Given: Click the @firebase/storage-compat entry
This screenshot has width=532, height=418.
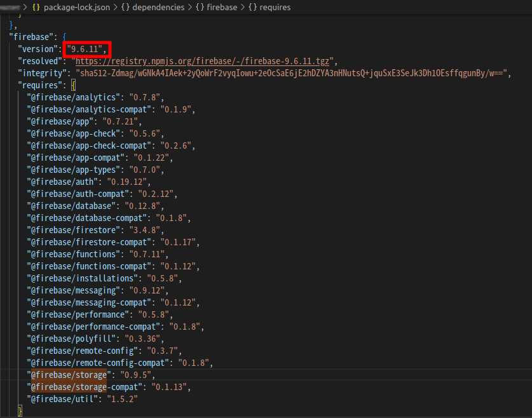Looking at the screenshot, I should coord(109,387).
